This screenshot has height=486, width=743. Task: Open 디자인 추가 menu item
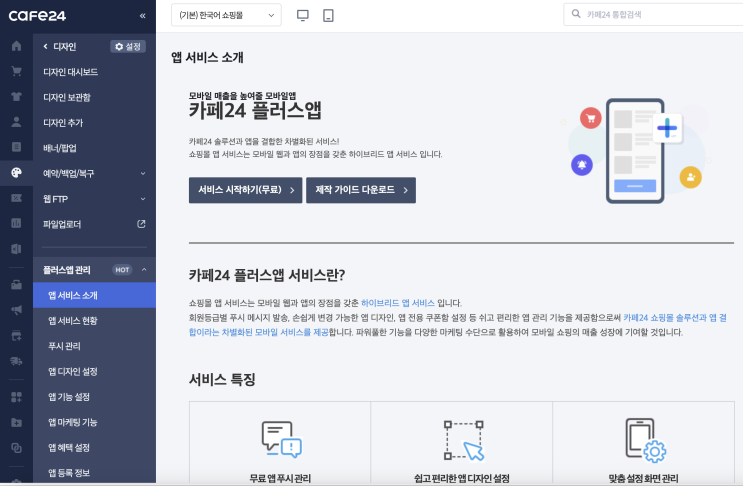(63, 123)
